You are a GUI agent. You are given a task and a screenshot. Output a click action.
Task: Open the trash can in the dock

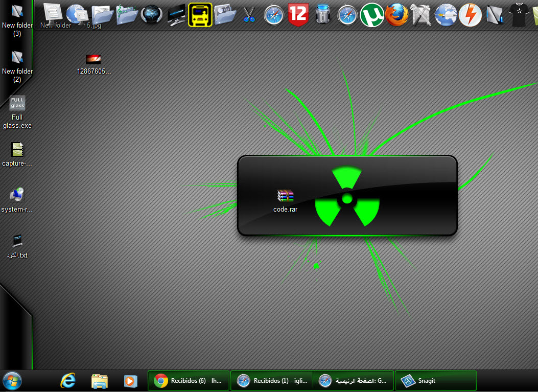point(322,14)
